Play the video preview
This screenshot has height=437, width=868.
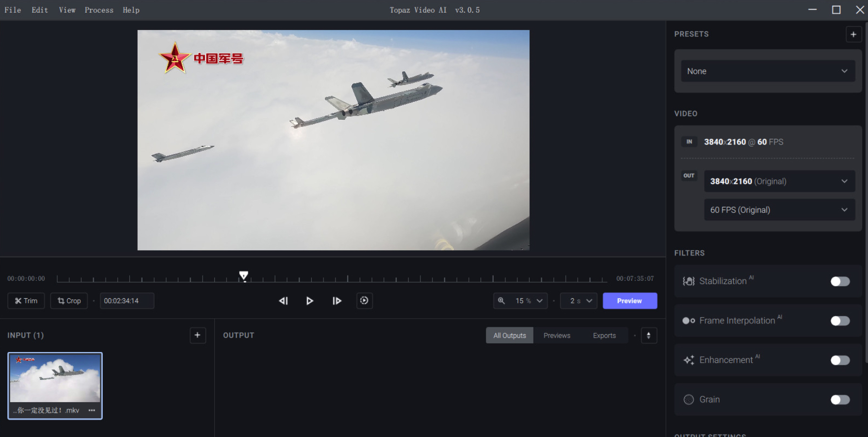click(309, 301)
